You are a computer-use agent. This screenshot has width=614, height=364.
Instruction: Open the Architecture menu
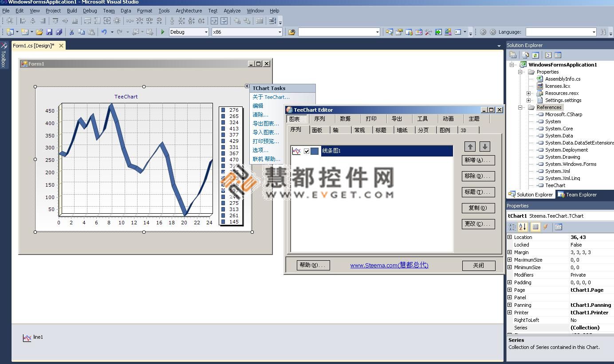189,11
